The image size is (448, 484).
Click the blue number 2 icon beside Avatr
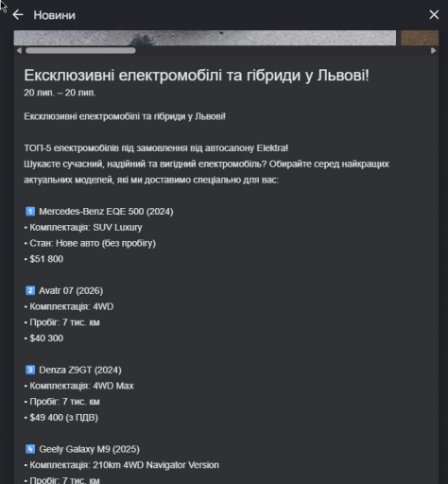tap(30, 290)
